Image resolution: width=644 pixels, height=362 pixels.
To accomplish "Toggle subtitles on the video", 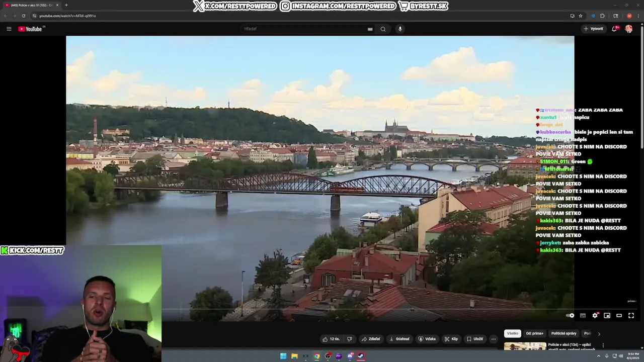I will pyautogui.click(x=583, y=315).
